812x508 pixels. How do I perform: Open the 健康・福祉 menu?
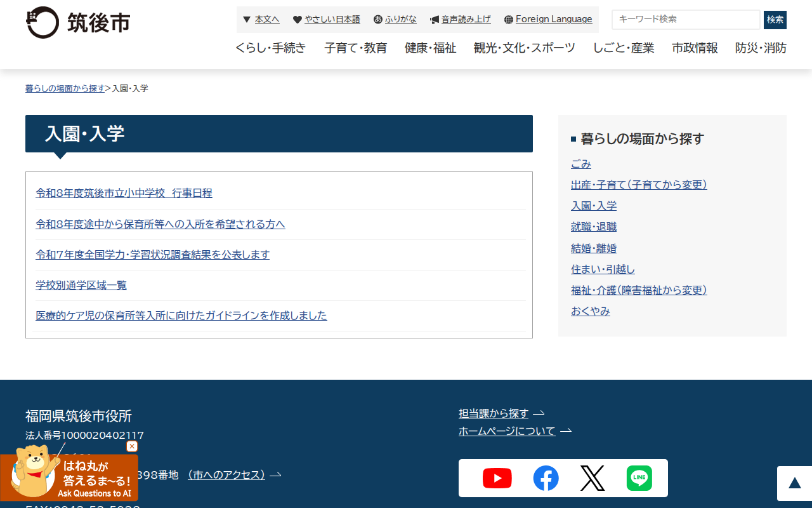[x=430, y=48]
